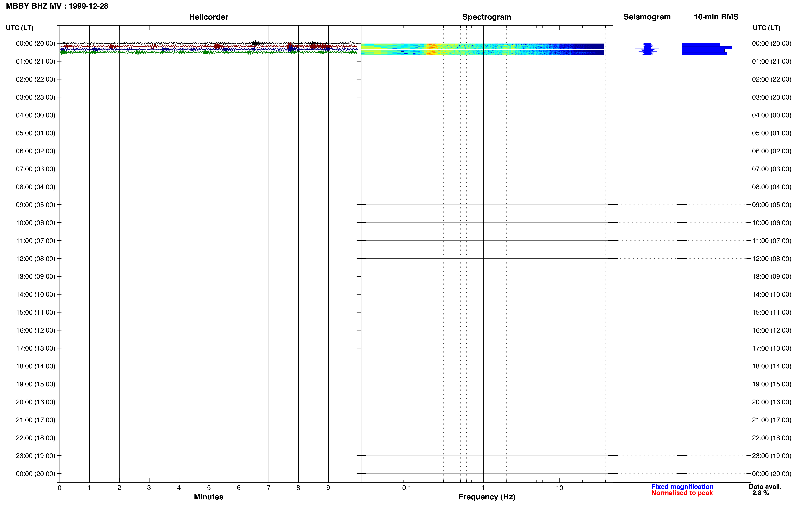812x508 pixels.
Task: Click the right '21:00 (17:00)' time label
Action: pyautogui.click(x=772, y=420)
